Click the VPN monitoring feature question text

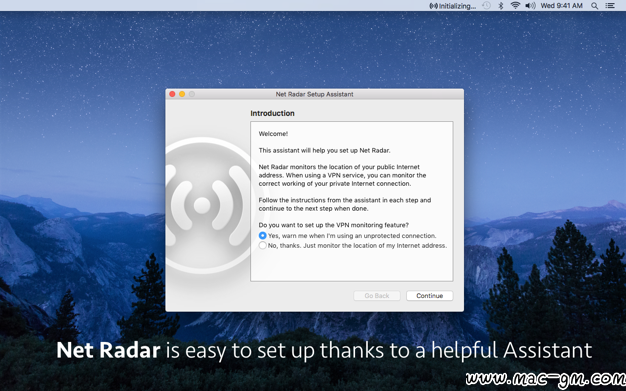coord(333,225)
